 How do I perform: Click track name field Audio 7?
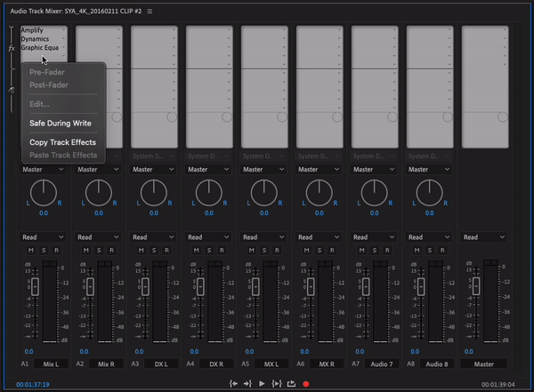click(382, 364)
